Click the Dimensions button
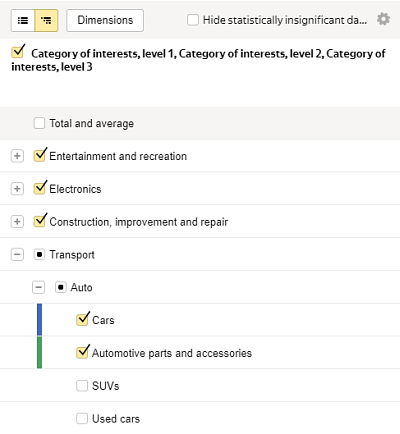The image size is (400, 434). tap(105, 20)
